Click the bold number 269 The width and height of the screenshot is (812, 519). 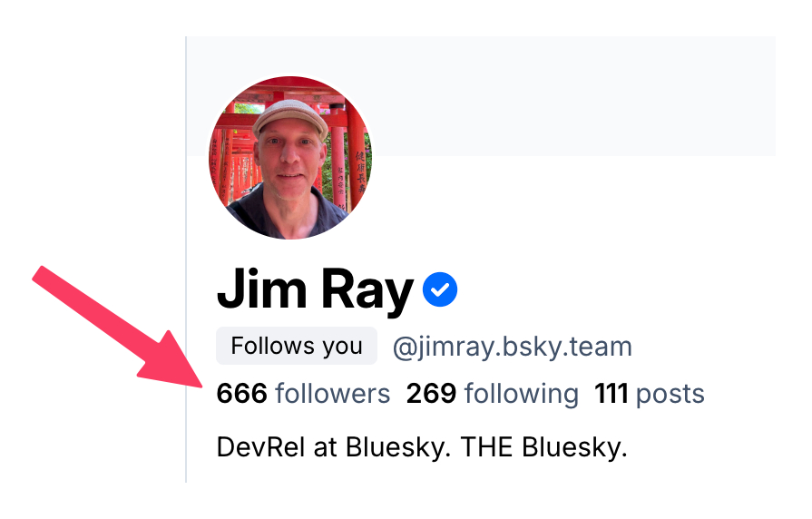coord(431,393)
